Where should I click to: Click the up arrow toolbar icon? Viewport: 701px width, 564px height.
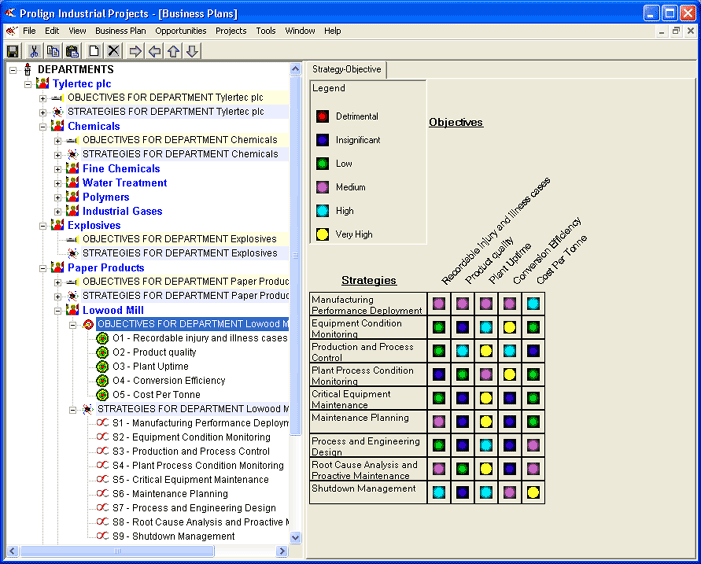coord(173,51)
